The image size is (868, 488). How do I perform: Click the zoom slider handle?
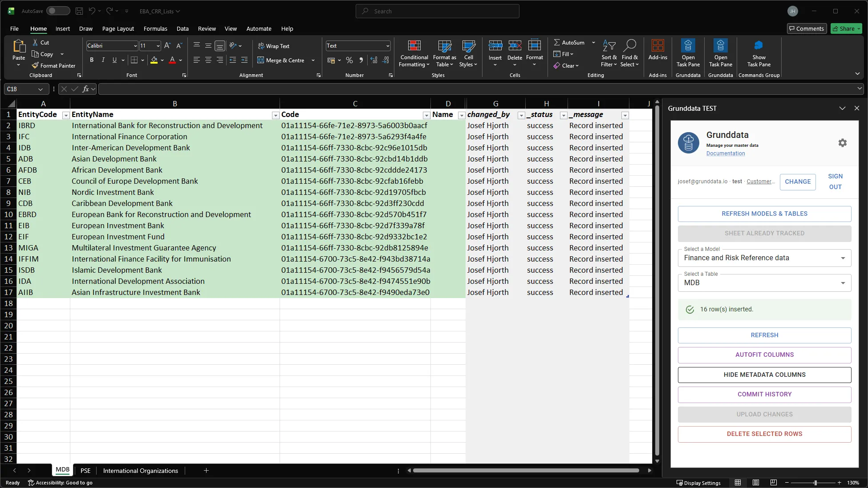815,483
